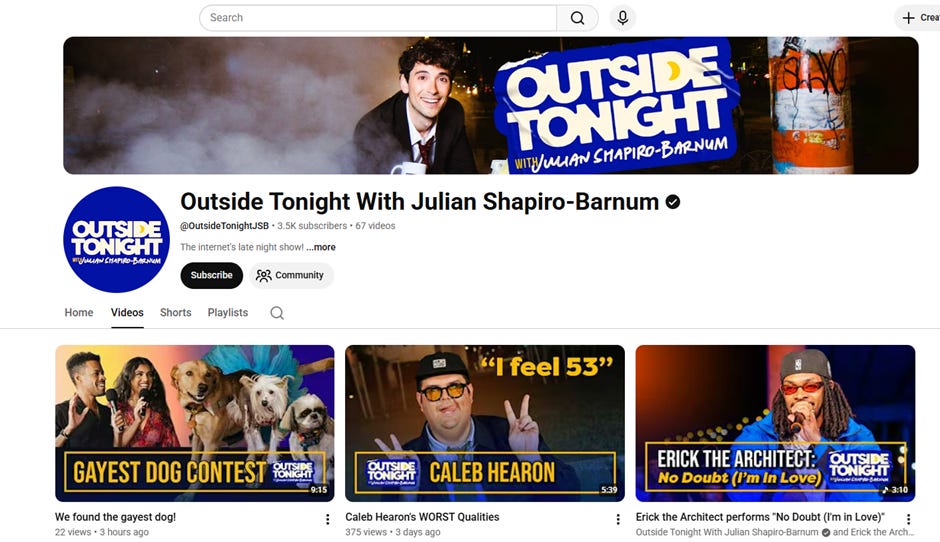
Task: Open Erick the Architect video thumbnail
Action: coord(775,423)
